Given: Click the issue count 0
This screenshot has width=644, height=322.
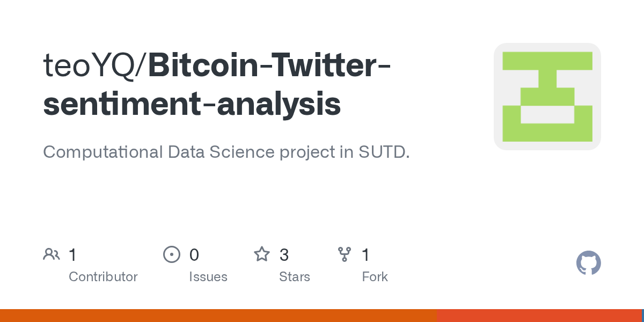Looking at the screenshot, I should [194, 255].
